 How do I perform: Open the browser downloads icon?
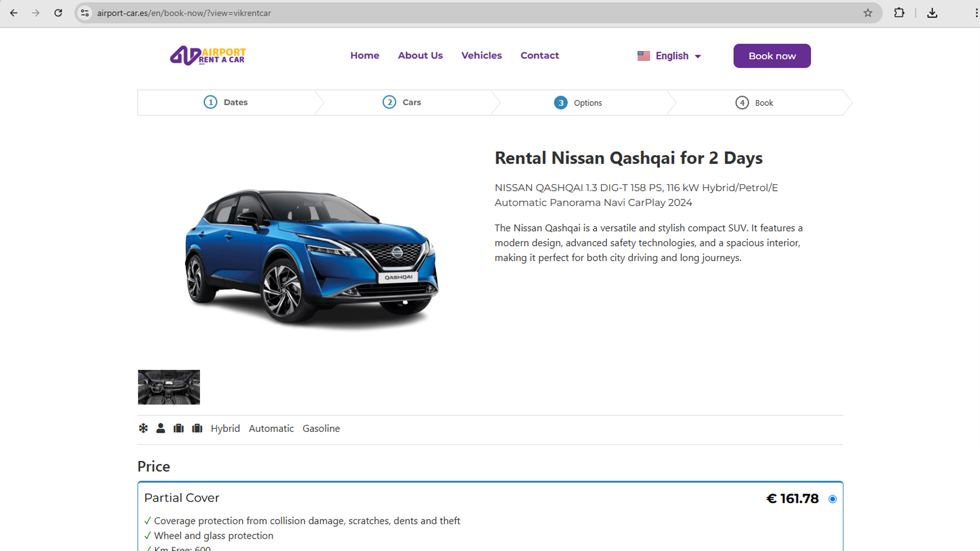click(x=932, y=13)
